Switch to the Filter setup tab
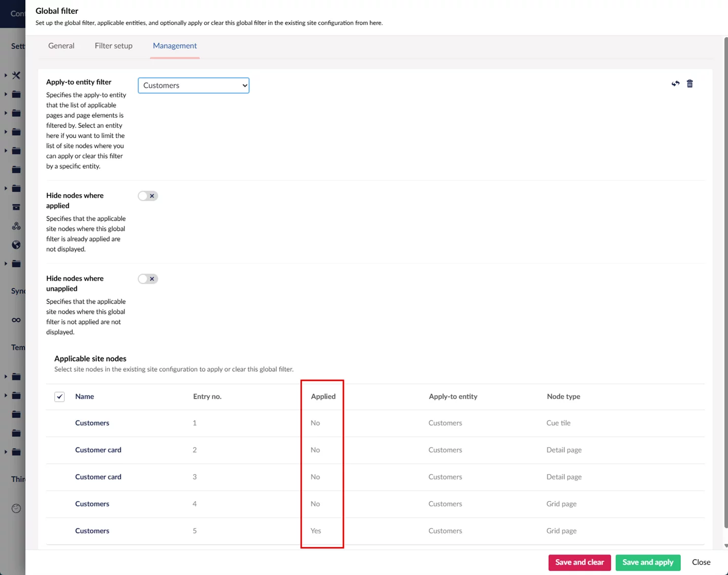The width and height of the screenshot is (728, 575). pyautogui.click(x=113, y=46)
